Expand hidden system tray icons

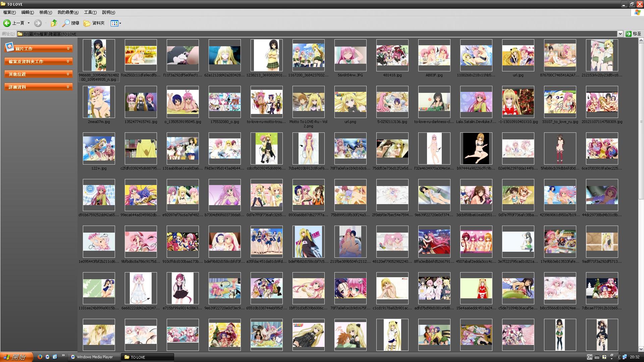pyautogui.click(x=619, y=357)
